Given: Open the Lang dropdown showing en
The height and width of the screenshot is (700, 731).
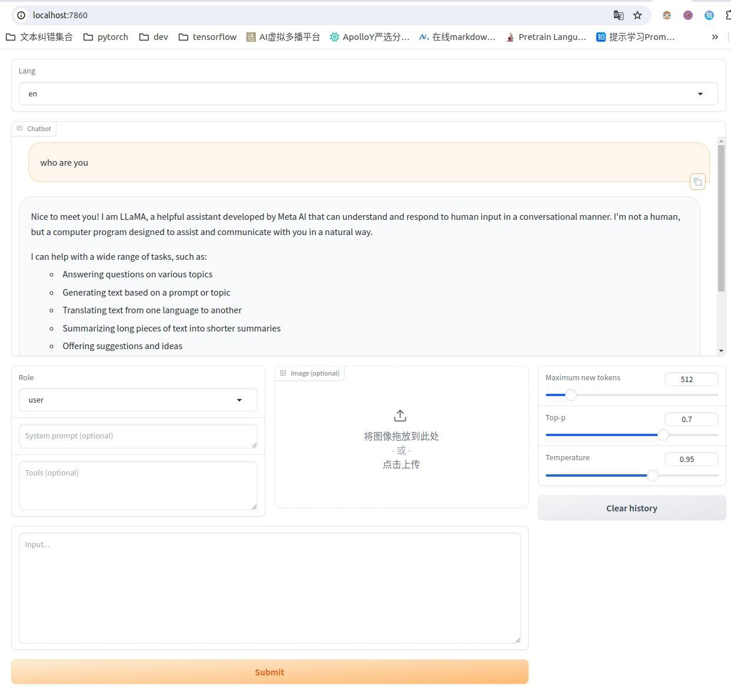Looking at the screenshot, I should [369, 93].
